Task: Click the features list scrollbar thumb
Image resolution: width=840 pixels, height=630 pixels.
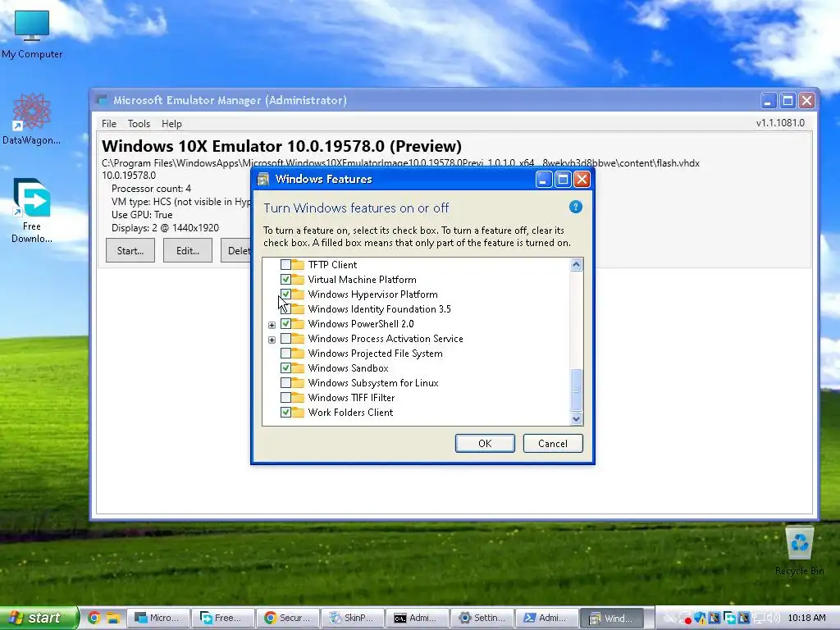Action: click(577, 390)
